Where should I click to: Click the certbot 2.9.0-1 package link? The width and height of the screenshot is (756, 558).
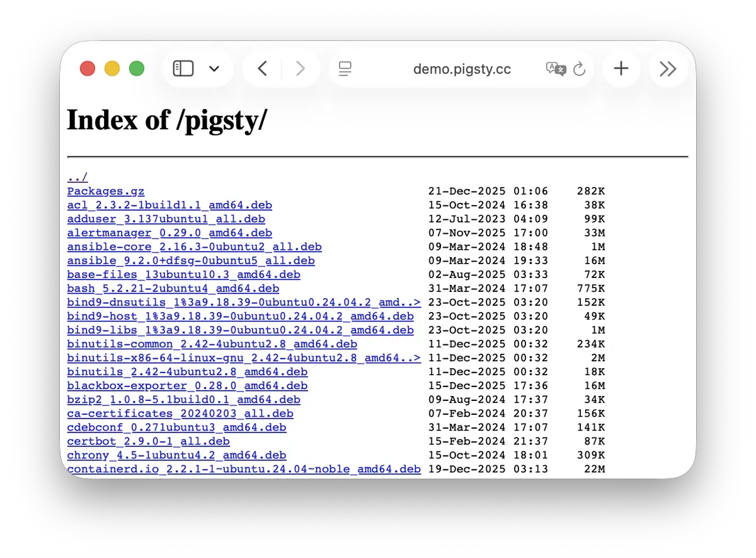[148, 441]
